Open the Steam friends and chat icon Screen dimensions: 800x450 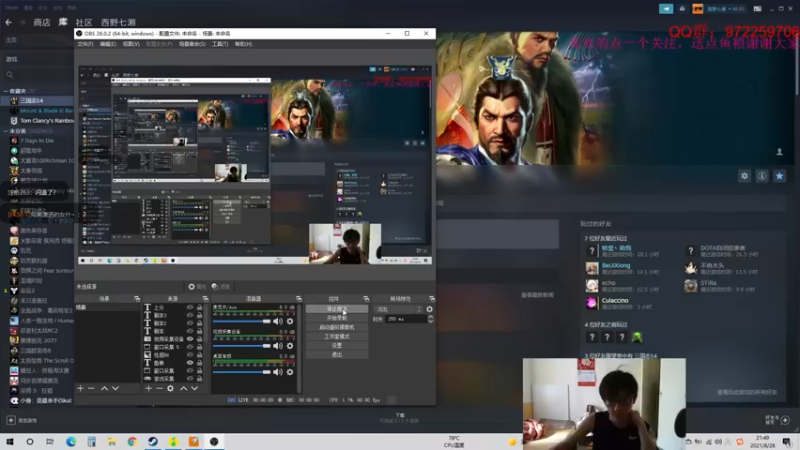785,420
